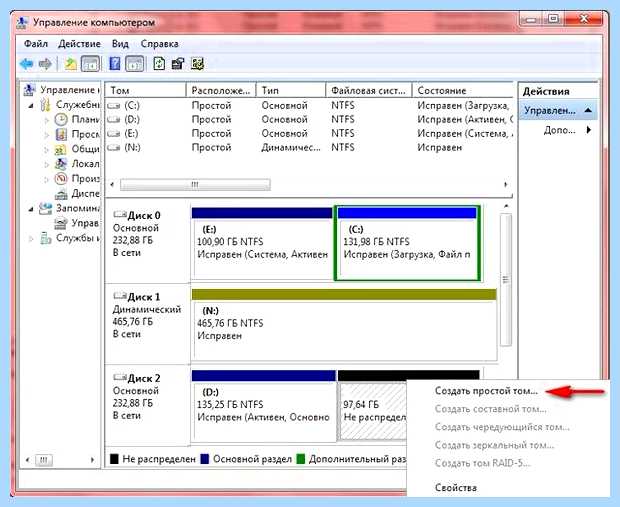This screenshot has height=507, width=620.
Task: Collapse the Служебные tree node
Action: (x=31, y=106)
